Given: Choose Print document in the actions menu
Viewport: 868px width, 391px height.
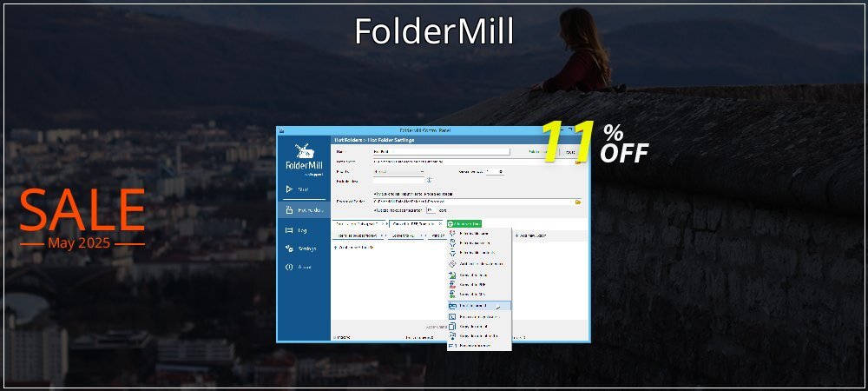Looking at the screenshot, I should pyautogui.click(x=479, y=306).
